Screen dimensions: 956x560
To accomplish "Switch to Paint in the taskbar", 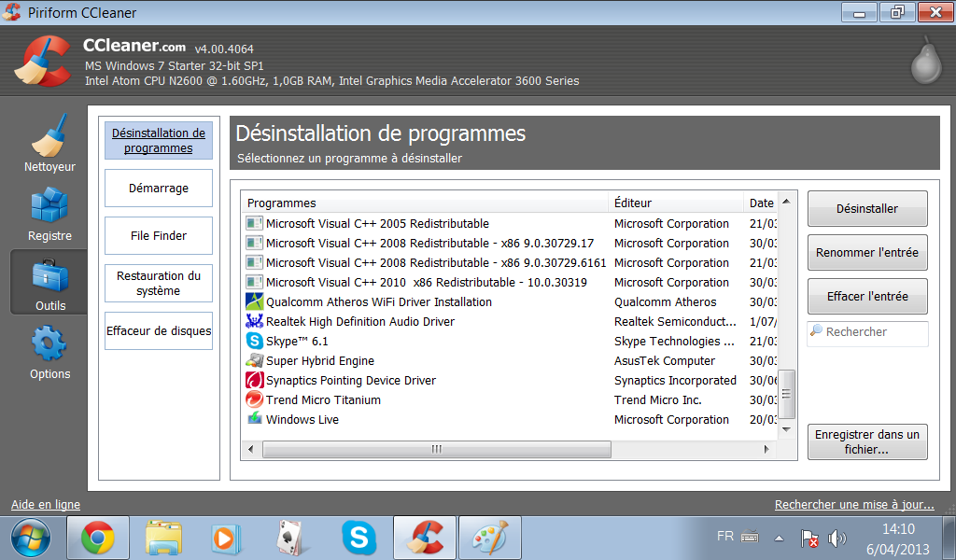I will click(x=490, y=538).
